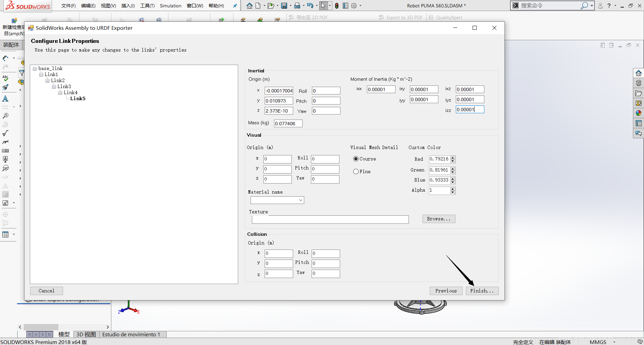This screenshot has width=644, height=345.
Task: Open the 文件(F) menu
Action: pos(69,6)
